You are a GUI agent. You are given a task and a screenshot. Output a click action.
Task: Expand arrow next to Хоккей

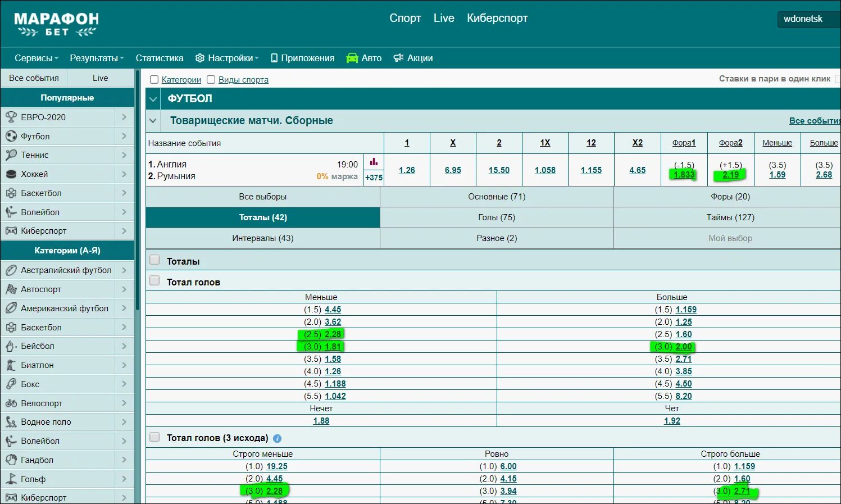point(124,174)
